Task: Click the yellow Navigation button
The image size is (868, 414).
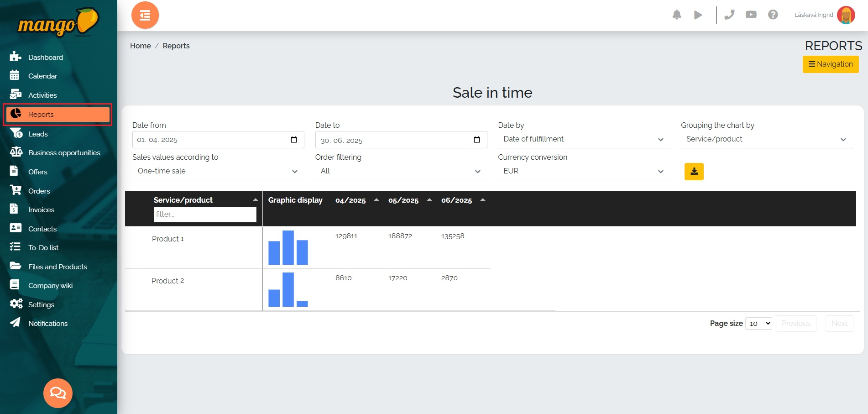Action: click(830, 64)
